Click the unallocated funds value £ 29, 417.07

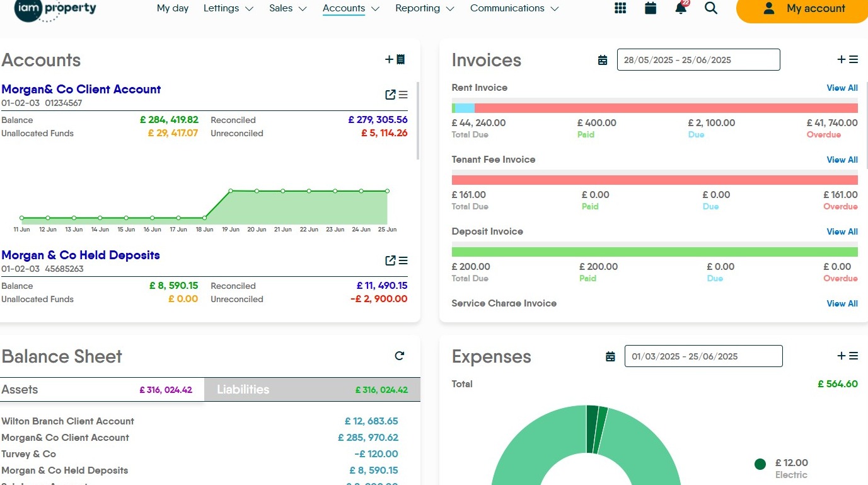173,133
